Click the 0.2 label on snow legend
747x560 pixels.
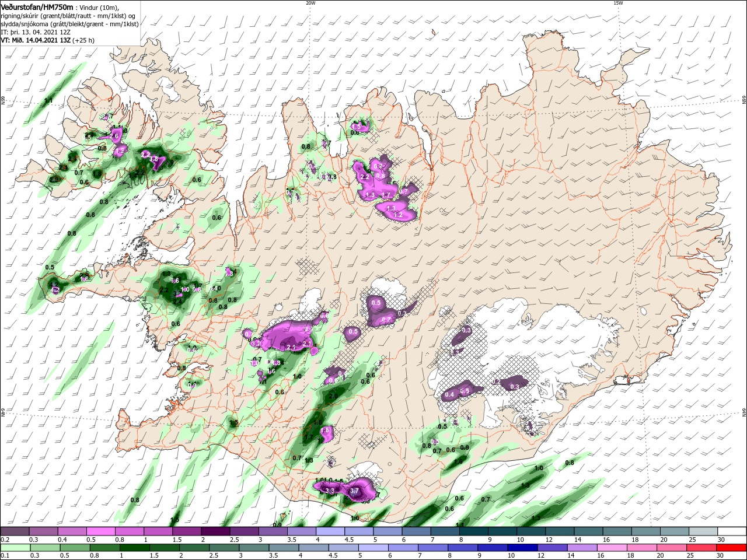point(4,540)
